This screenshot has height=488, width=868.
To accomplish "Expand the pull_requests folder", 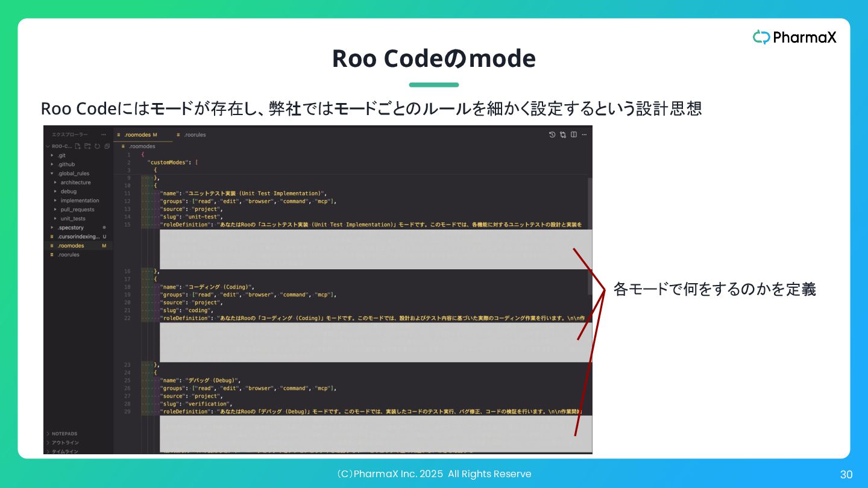I will tap(55, 210).
